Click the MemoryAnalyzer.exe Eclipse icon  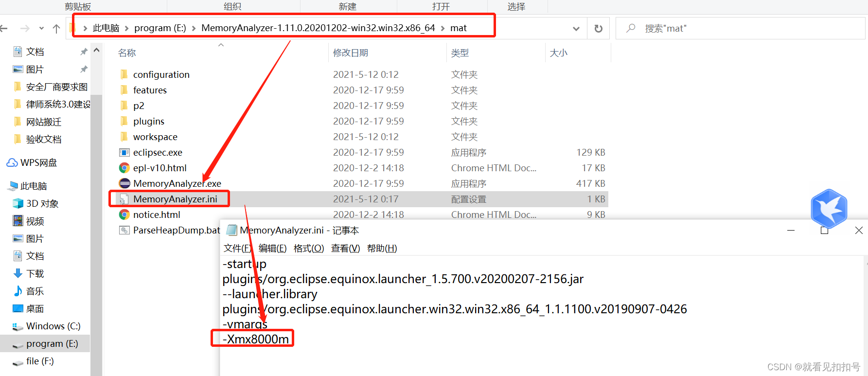[x=124, y=183]
